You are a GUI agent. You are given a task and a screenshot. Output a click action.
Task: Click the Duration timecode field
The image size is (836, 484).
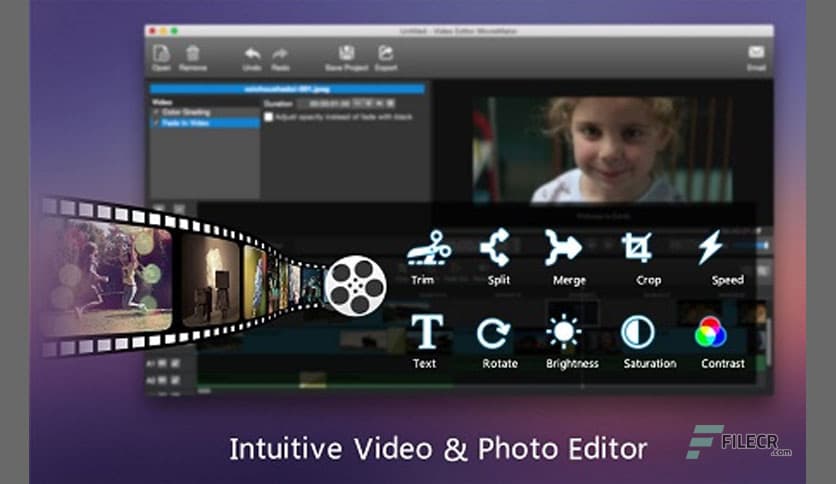click(x=325, y=103)
